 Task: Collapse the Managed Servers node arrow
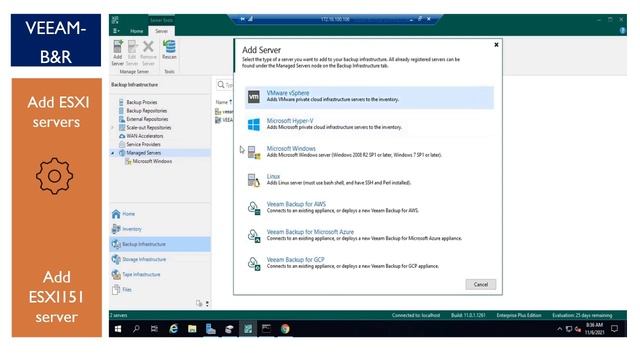(113, 153)
